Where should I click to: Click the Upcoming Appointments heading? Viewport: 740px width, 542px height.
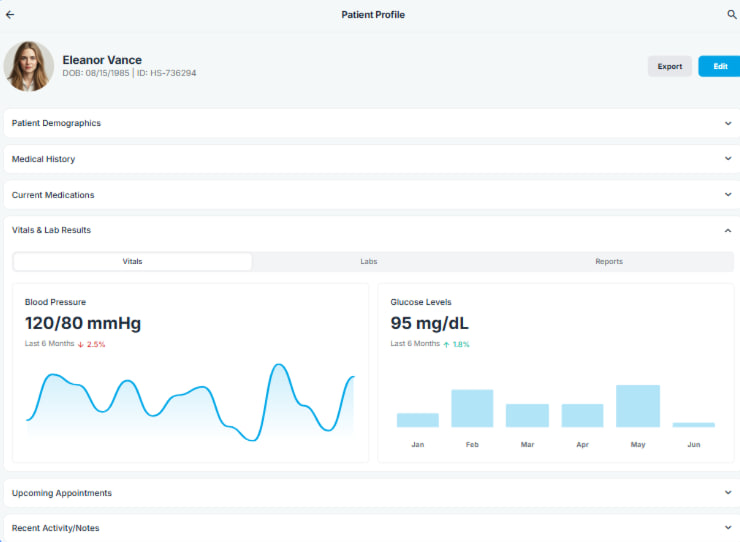pos(62,493)
